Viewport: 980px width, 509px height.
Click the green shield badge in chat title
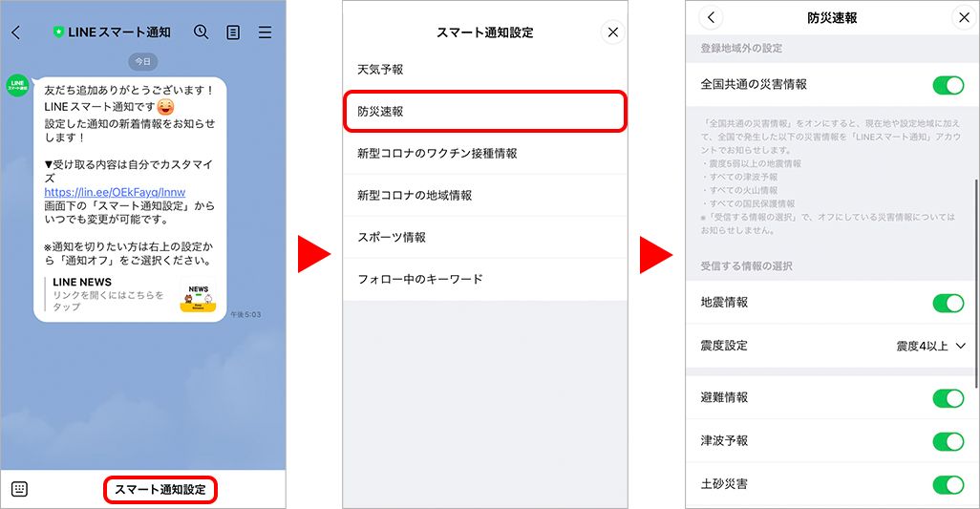(59, 32)
